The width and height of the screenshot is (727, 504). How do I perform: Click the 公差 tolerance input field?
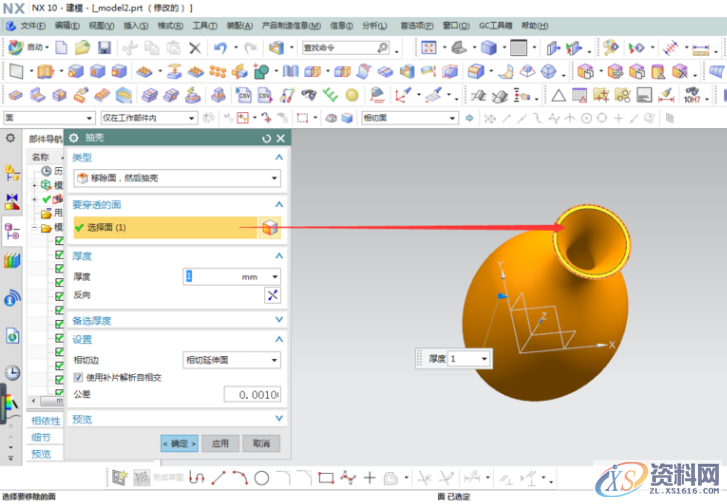pos(252,395)
